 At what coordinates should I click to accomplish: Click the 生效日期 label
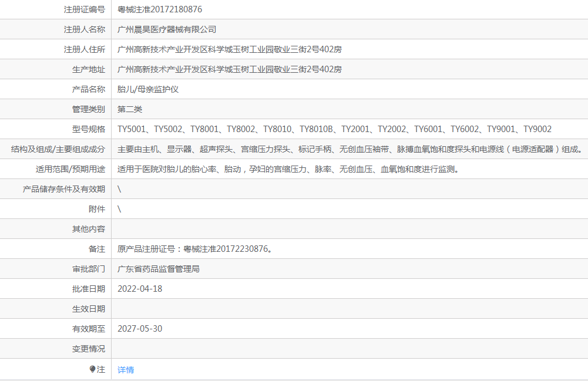[89, 309]
